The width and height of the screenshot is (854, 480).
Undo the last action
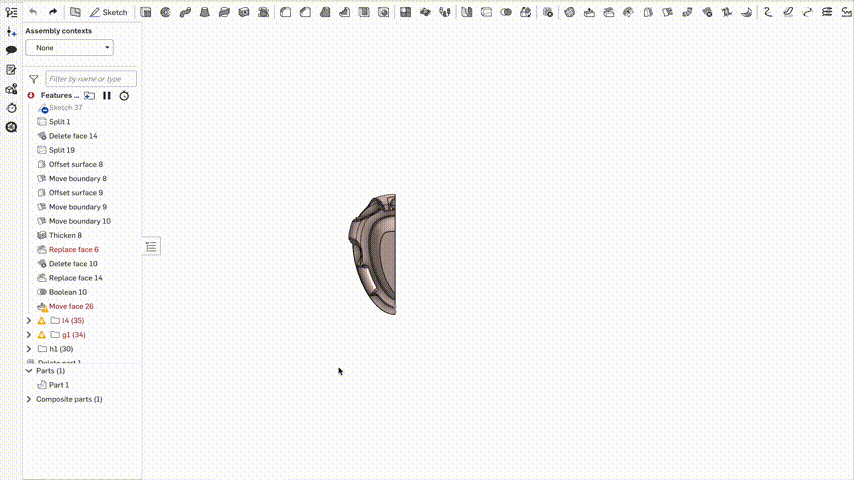coord(33,12)
